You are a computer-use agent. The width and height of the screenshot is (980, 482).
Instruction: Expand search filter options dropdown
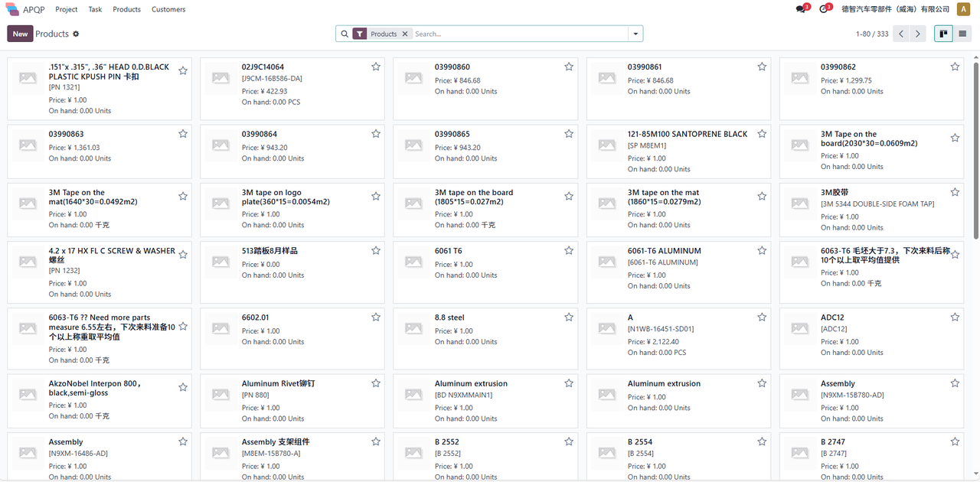(635, 34)
